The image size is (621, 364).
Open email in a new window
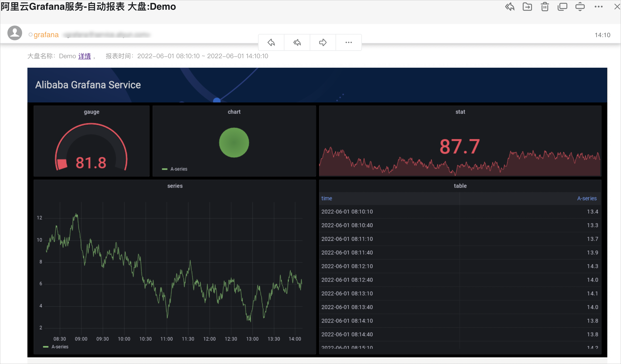pos(562,7)
